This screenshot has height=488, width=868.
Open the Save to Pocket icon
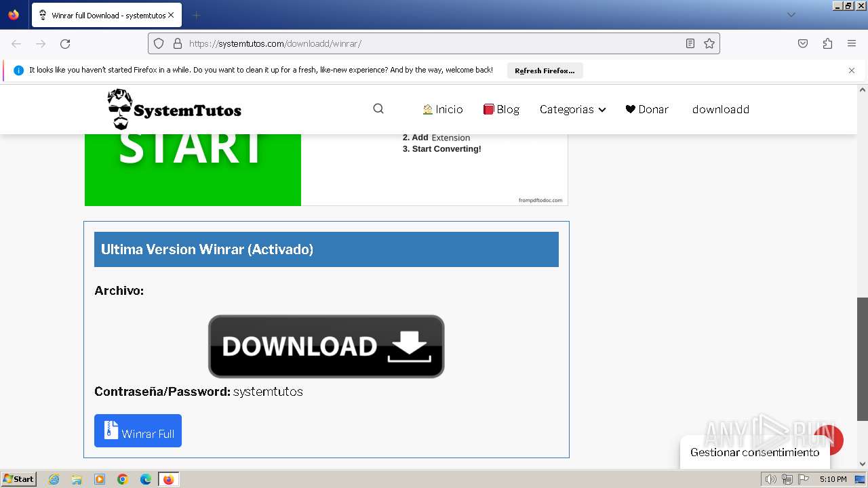coord(803,43)
